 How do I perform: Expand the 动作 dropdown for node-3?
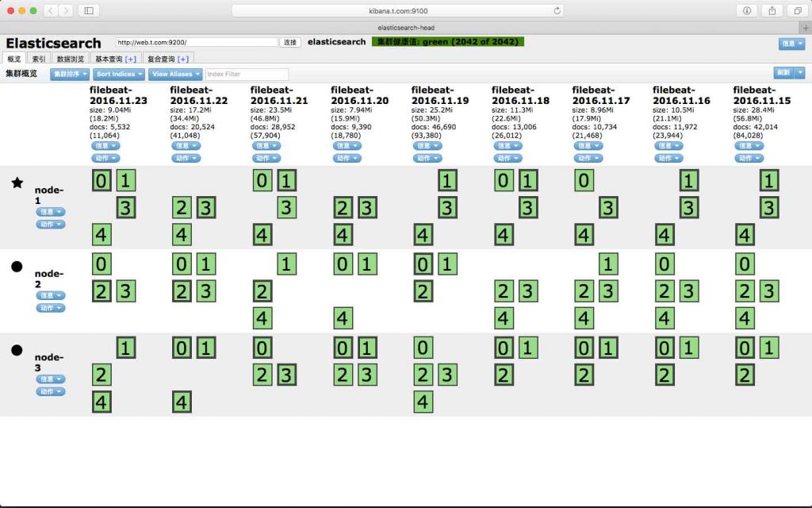click(50, 391)
